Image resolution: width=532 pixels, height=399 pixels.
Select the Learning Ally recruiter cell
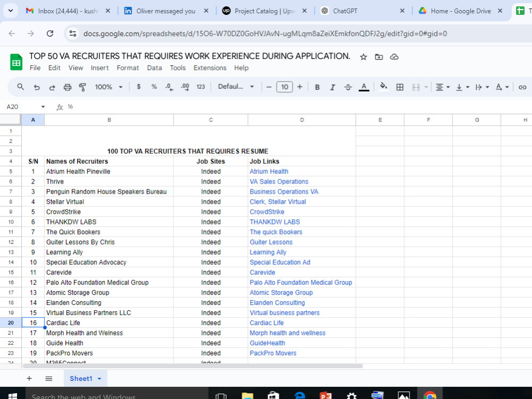[109, 252]
